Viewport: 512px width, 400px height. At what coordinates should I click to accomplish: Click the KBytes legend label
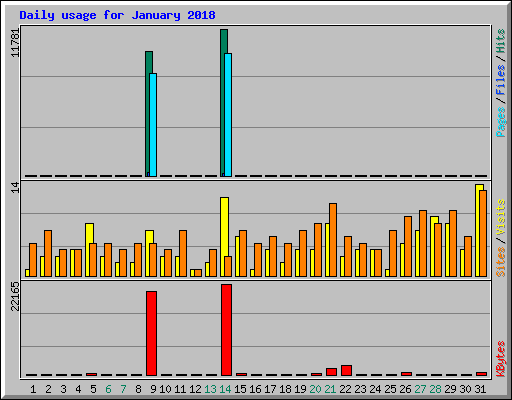(501, 359)
